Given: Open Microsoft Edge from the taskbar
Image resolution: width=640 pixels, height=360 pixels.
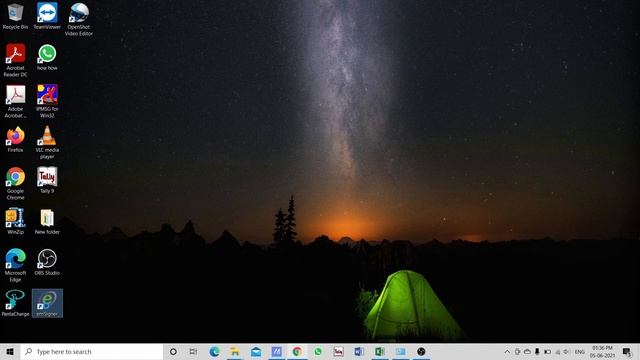Looking at the screenshot, I should pyautogui.click(x=214, y=351).
